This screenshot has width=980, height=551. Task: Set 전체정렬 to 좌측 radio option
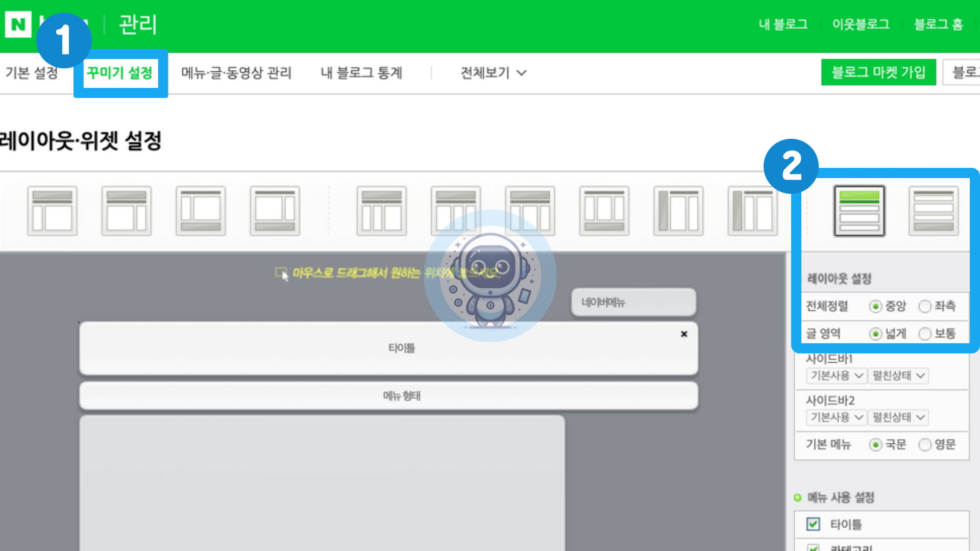tap(925, 306)
